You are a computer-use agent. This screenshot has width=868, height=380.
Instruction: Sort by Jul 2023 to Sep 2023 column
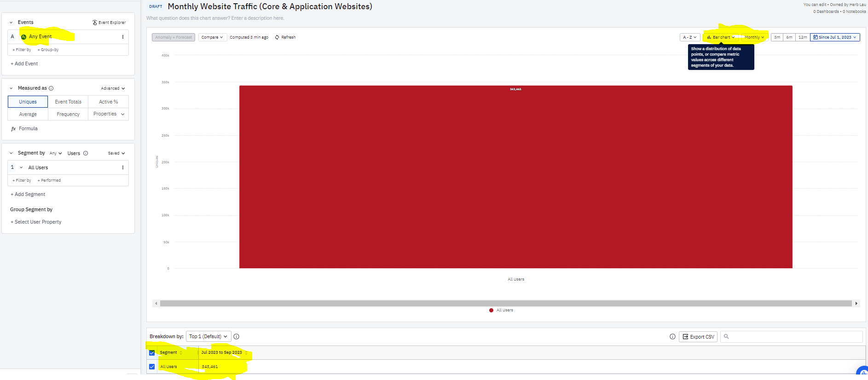point(246,353)
